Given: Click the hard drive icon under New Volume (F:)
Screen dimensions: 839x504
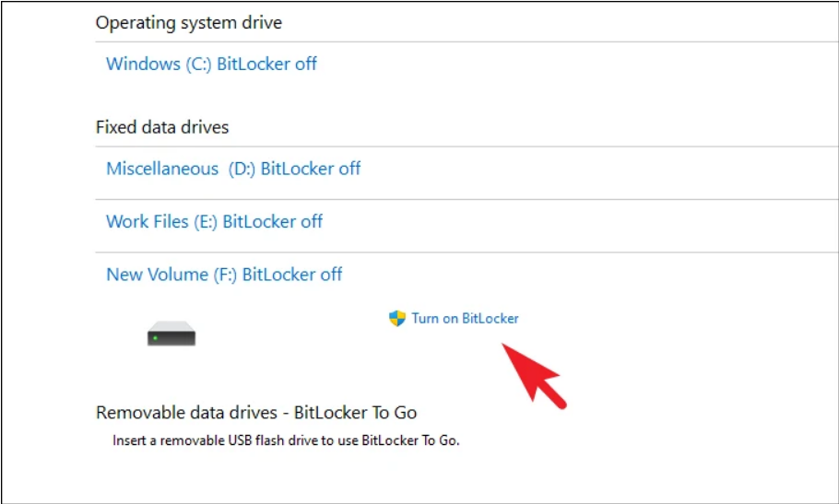Looking at the screenshot, I should click(171, 334).
